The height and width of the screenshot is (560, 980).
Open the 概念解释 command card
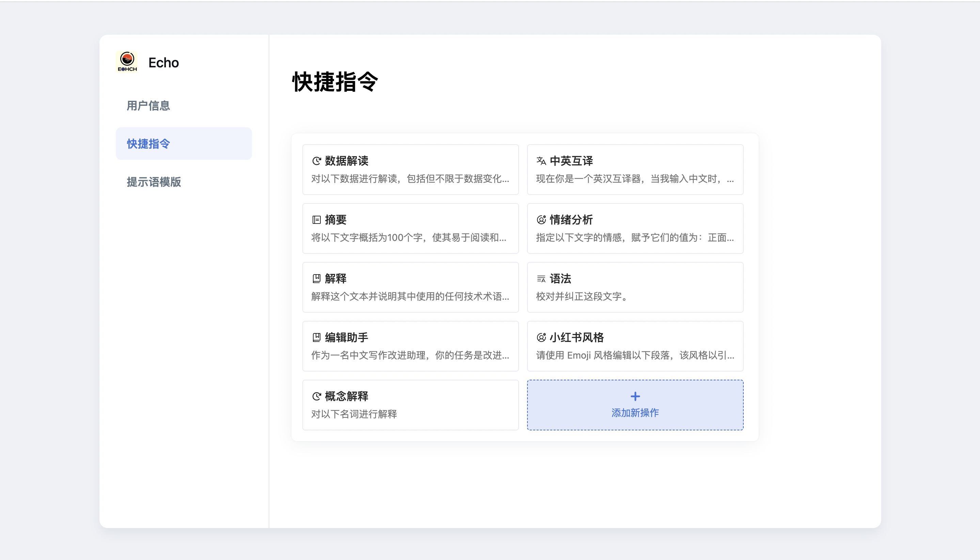point(410,405)
